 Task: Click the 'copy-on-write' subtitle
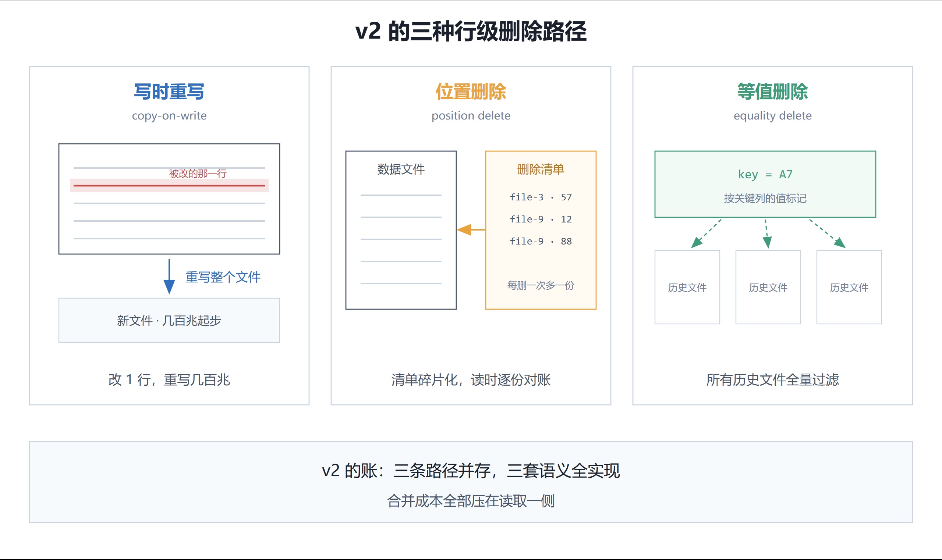tap(169, 115)
